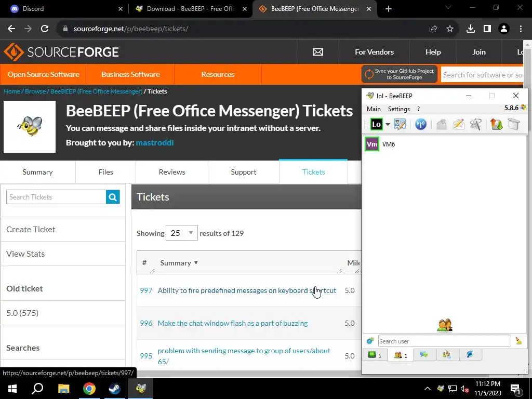This screenshot has height=399, width=532.
Task: Click the Join link
Action: click(478, 52)
